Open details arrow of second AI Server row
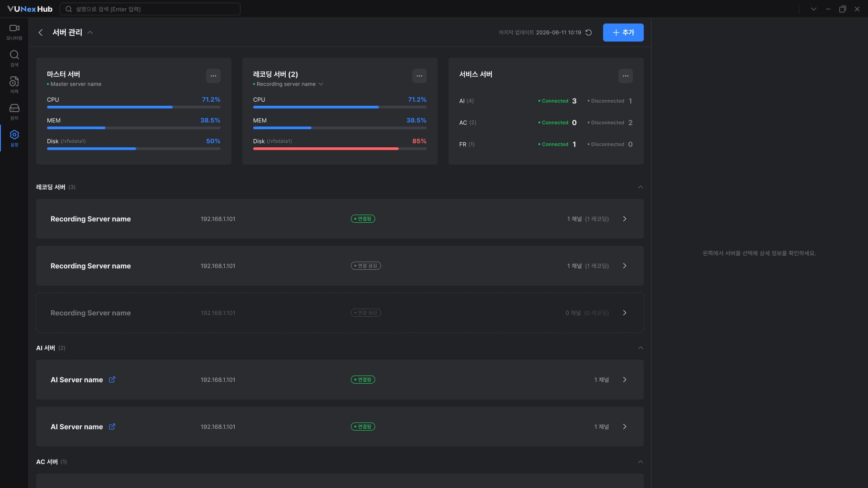 [625, 427]
